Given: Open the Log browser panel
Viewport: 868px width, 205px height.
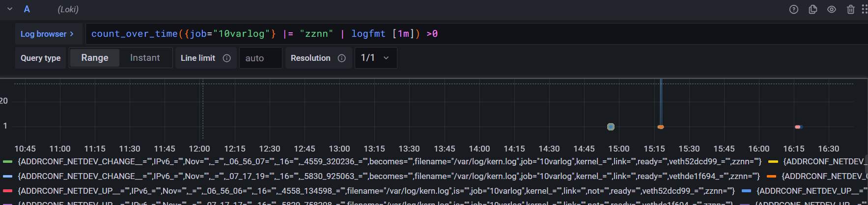Looking at the screenshot, I should pyautogui.click(x=47, y=34).
